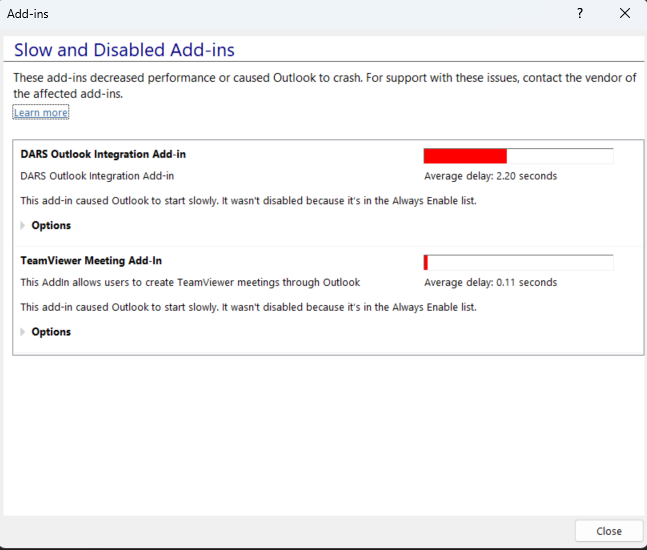Click the help question mark icon

click(x=580, y=14)
